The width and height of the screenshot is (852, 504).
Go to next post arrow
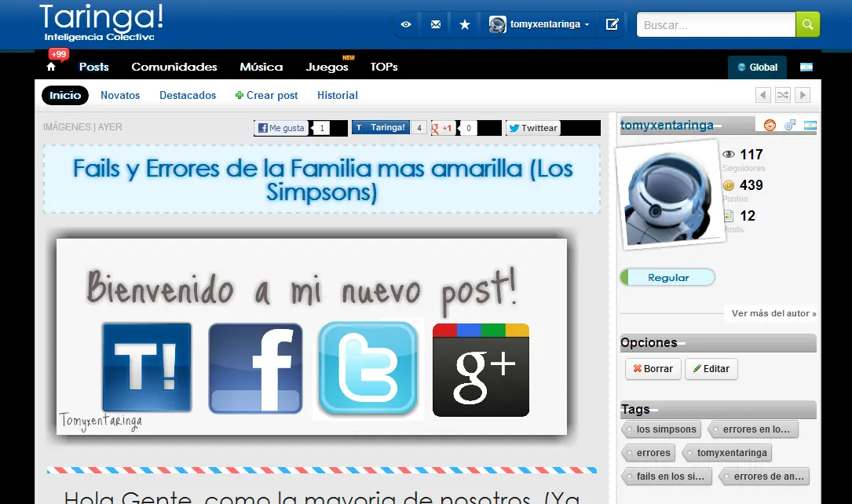click(803, 95)
